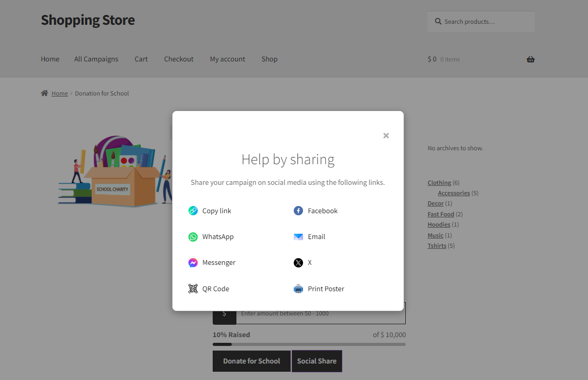Image resolution: width=588 pixels, height=380 pixels.
Task: Open the Decor category link
Action: click(435, 203)
